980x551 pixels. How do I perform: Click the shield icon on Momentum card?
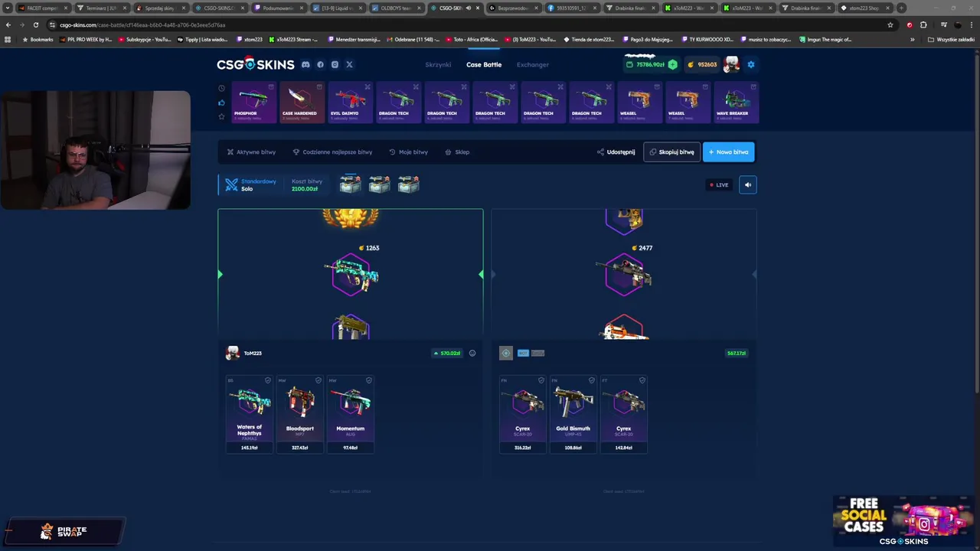coord(369,380)
